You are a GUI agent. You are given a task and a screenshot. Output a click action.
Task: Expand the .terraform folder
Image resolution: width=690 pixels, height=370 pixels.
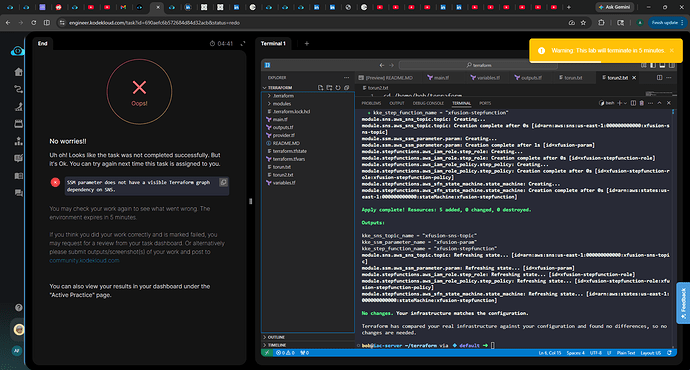pos(308,95)
